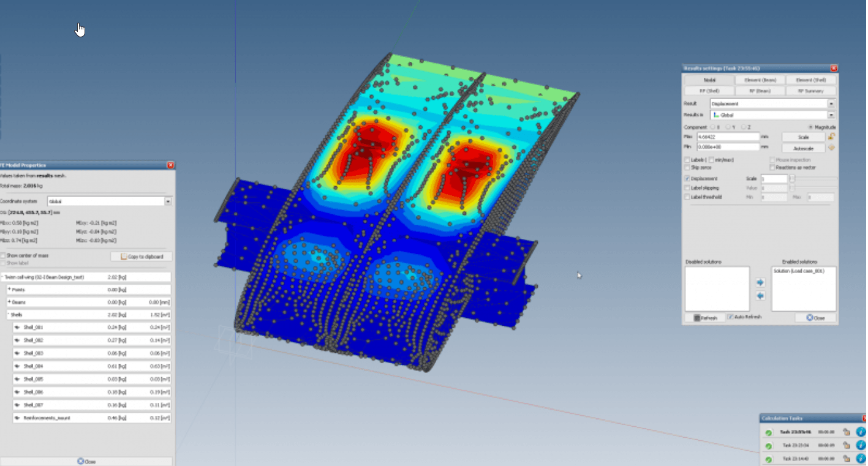Click the arrow icon beside Shell_002
The width and height of the screenshot is (868, 466).
(18, 340)
